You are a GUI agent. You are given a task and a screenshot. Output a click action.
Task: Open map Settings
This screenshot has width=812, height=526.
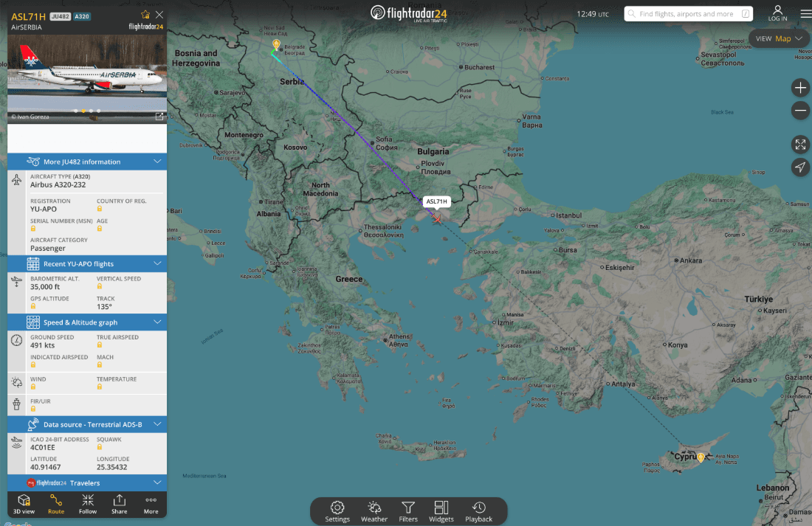(x=337, y=511)
